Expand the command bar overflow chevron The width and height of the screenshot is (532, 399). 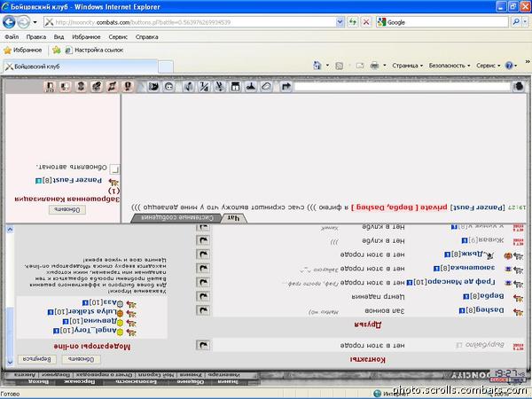pos(528,62)
